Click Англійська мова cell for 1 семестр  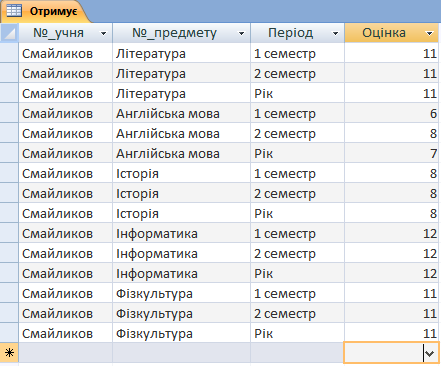pos(182,113)
